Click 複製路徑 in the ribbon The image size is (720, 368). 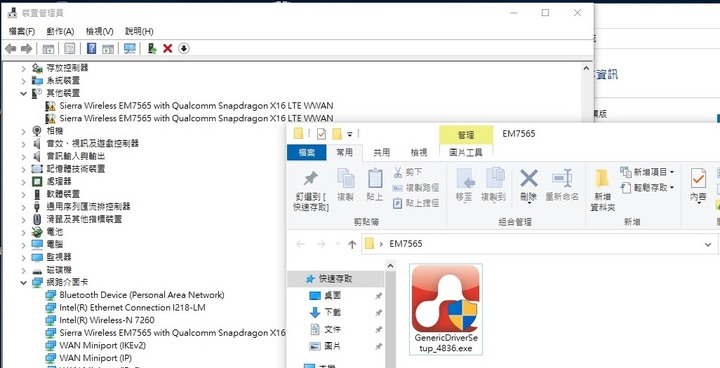tap(416, 187)
